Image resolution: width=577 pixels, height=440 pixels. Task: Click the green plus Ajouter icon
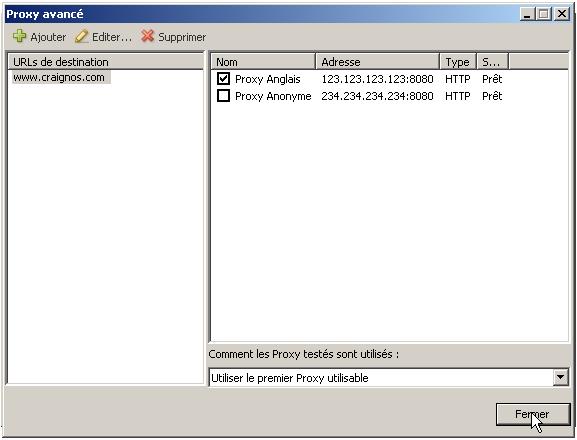pyautogui.click(x=20, y=36)
